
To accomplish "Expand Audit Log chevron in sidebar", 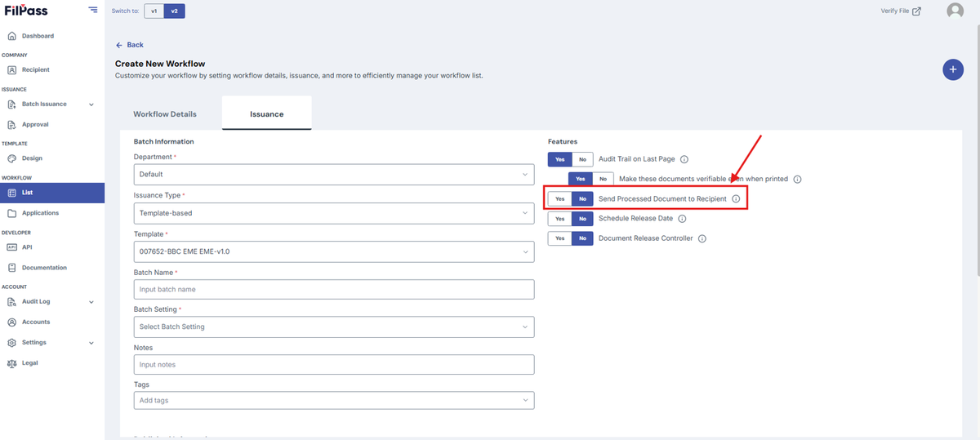I will point(91,302).
